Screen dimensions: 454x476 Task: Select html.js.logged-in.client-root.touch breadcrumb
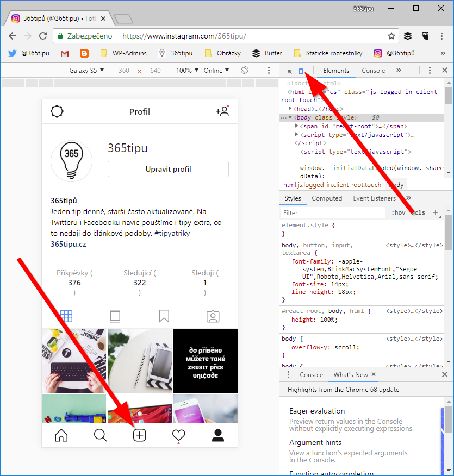coord(332,185)
